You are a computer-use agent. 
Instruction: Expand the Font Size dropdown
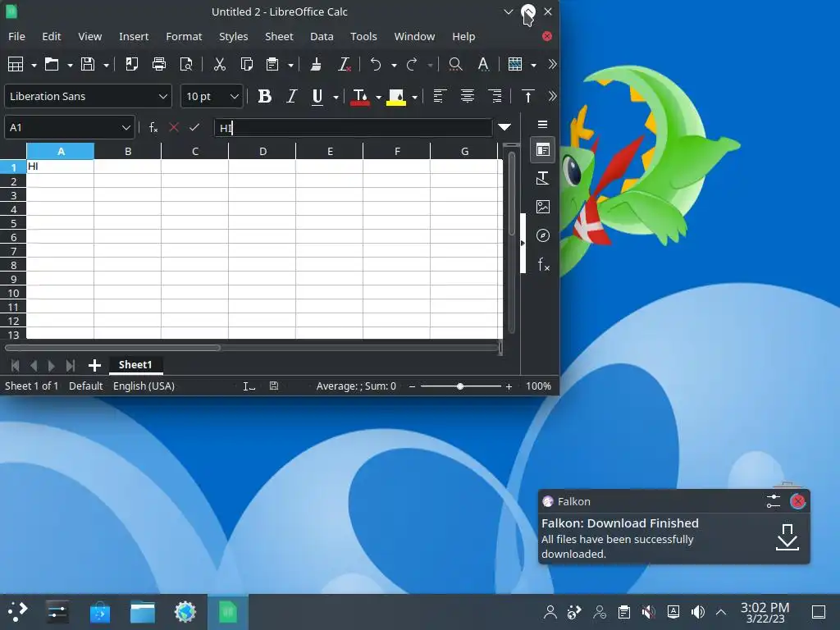click(234, 97)
